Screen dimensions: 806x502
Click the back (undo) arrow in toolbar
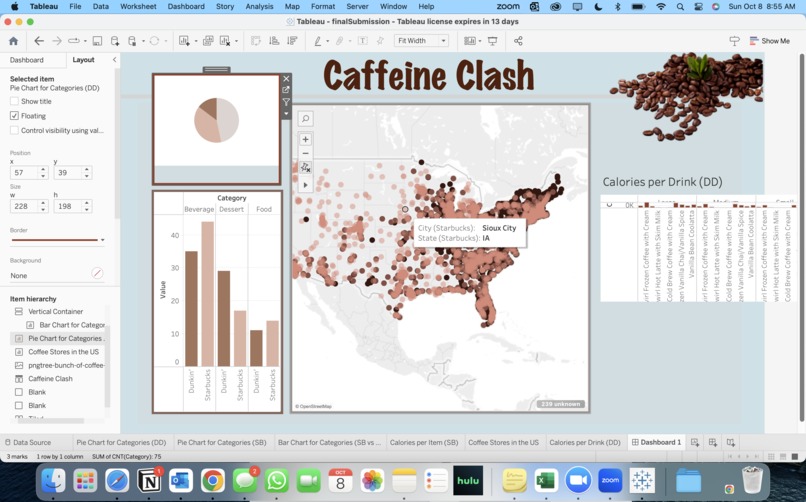[39, 41]
